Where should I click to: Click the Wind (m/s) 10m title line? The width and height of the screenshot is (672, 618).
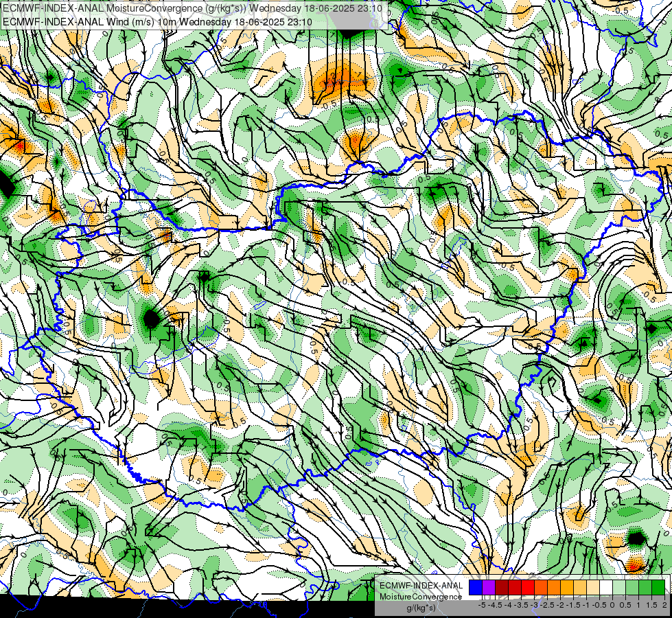[x=157, y=22]
